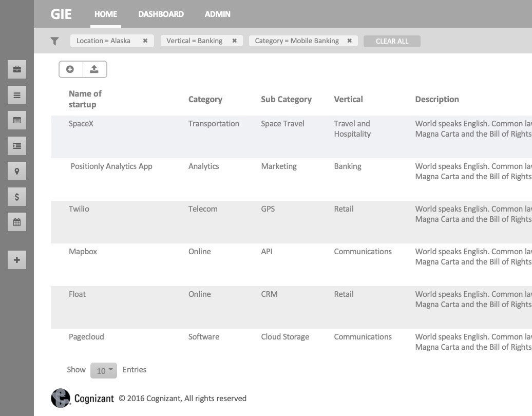Viewport: 532px width, 416px height.
Task: Remove the Location = Alaska filter
Action: click(145, 41)
